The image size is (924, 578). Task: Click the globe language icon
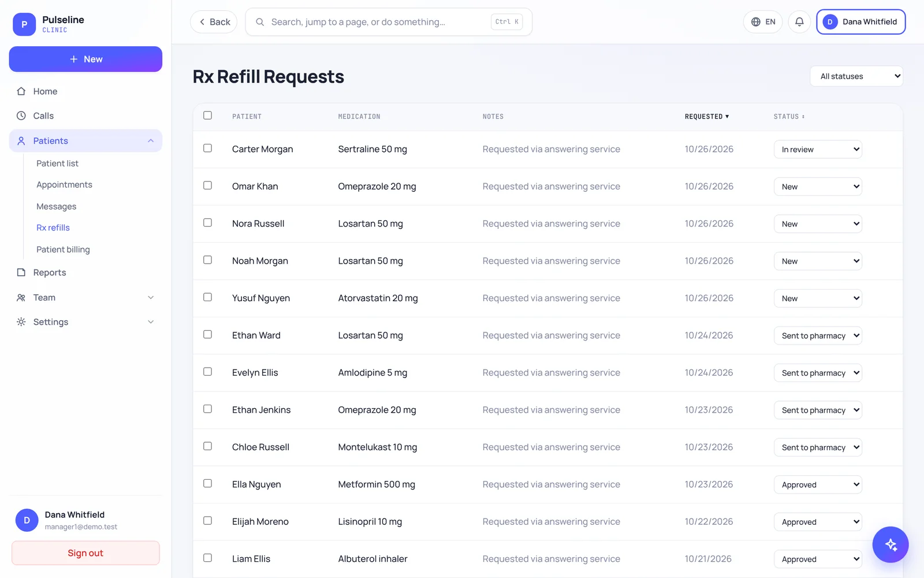755,22
